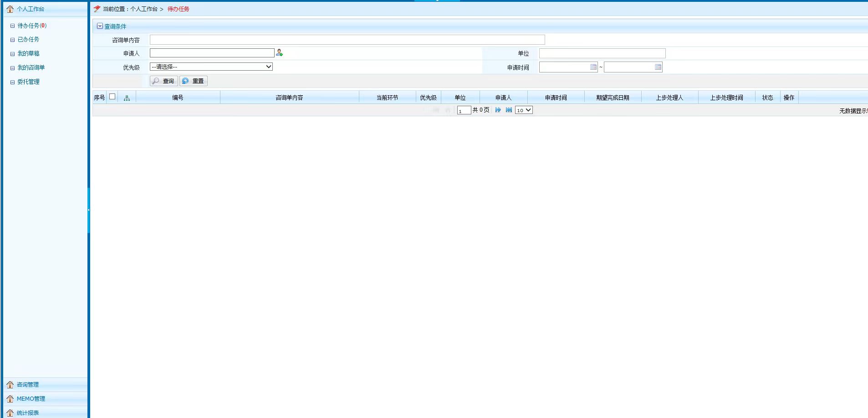Open 我的咨询单 in the sidebar
This screenshot has width=868, height=418.
31,68
